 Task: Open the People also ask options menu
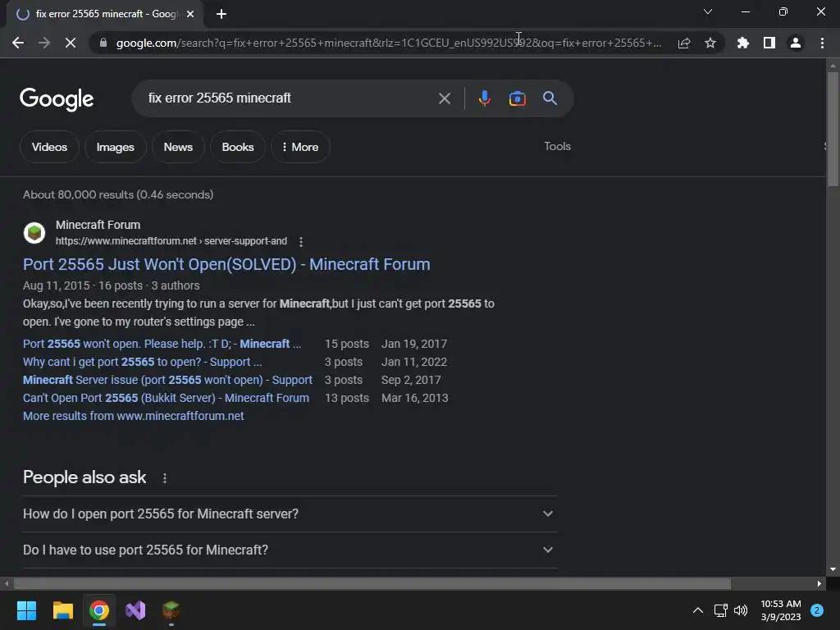pyautogui.click(x=164, y=478)
